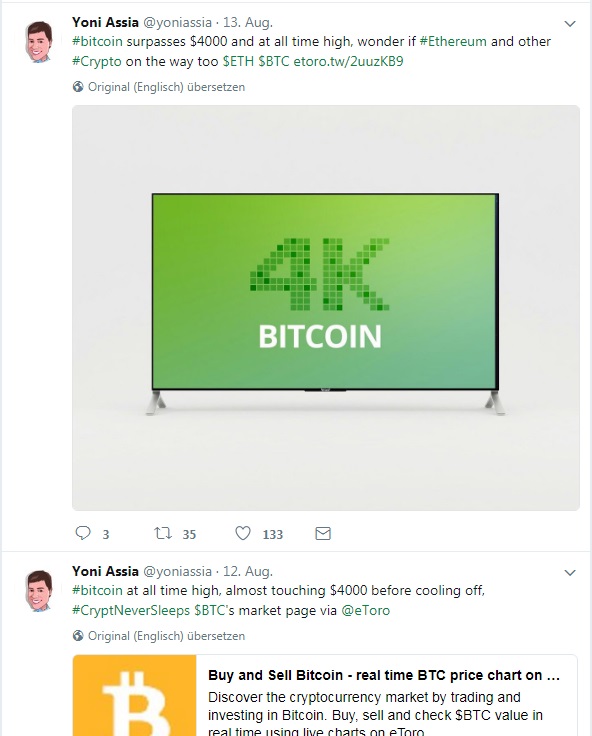
Task: Open the 4K BITCOIN TV image
Action: click(x=326, y=308)
